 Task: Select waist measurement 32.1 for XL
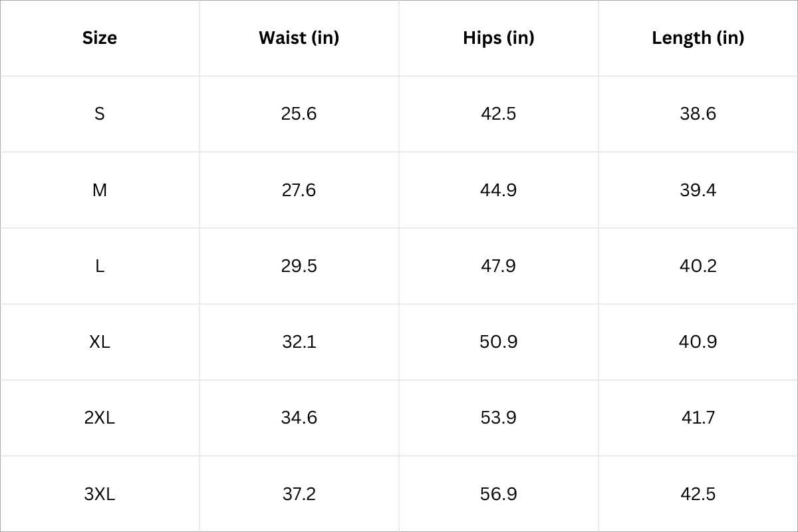pyautogui.click(x=299, y=342)
